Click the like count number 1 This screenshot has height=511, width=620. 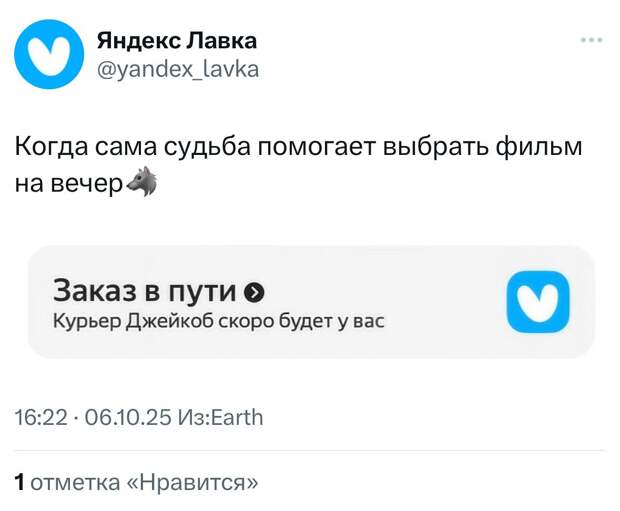point(19,484)
